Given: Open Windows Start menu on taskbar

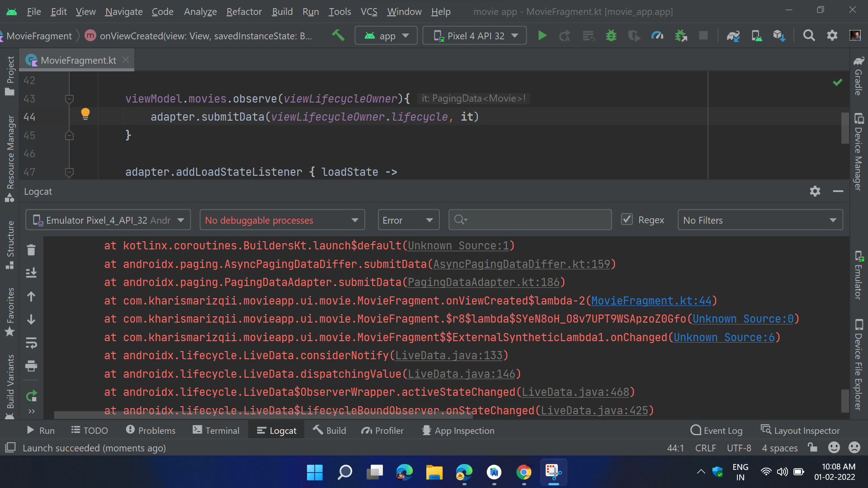Looking at the screenshot, I should point(315,472).
